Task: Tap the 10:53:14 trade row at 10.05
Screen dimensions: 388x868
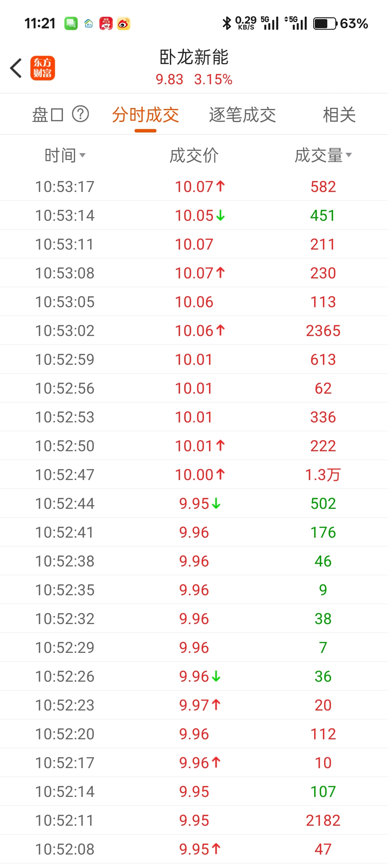Action: [194, 215]
